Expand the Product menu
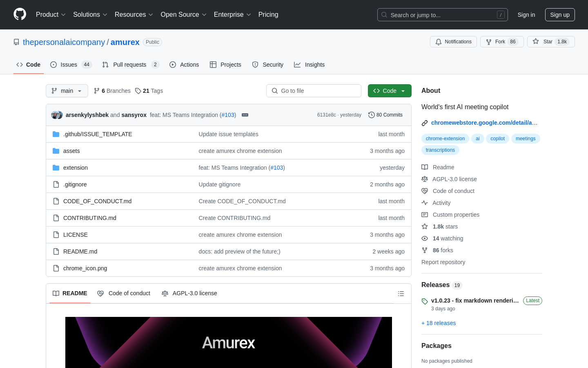The image size is (588, 368). (x=51, y=15)
